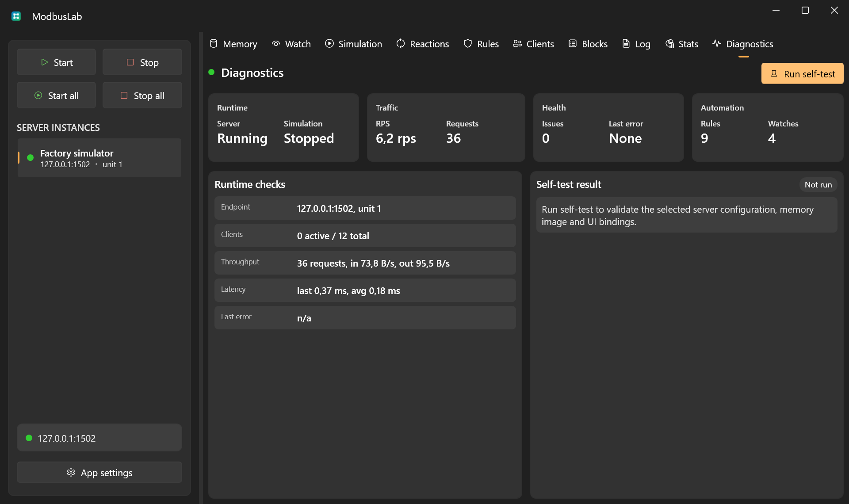Click the Memory tab database icon
849x504 pixels.
[x=214, y=44]
